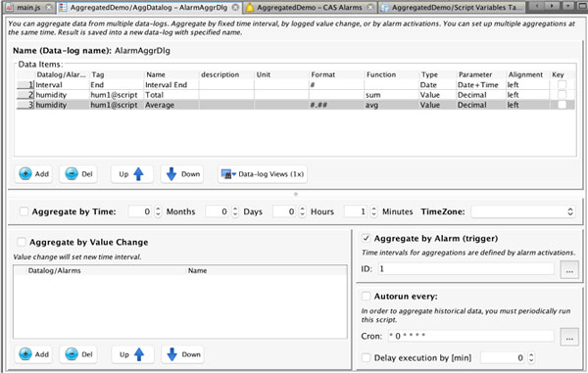Show tab list dropdown arrow
Viewport: 588px width, 373px height.
(x=568, y=6)
